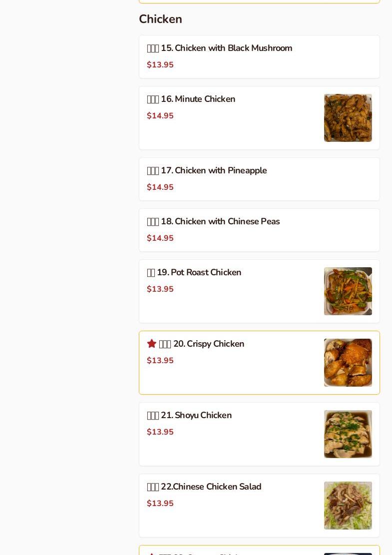Click $13.95 price under Black Mushroom chicken

[x=160, y=65]
